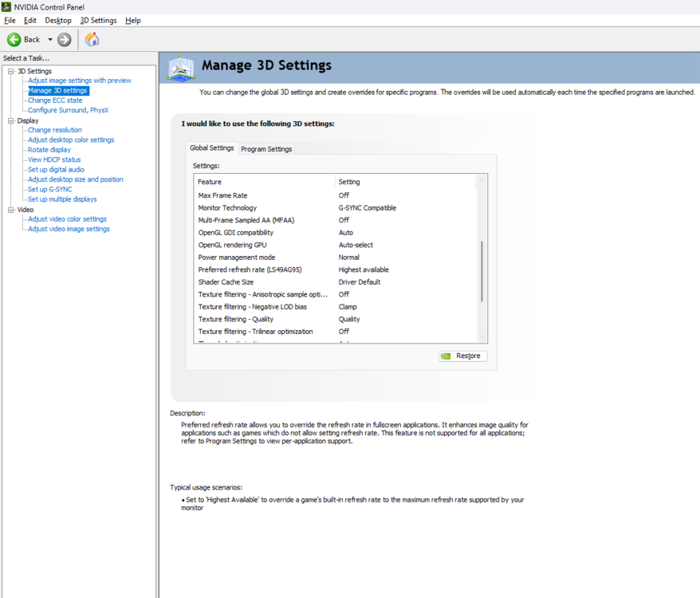Open Adjust video color settings
This screenshot has width=700, height=598.
68,218
